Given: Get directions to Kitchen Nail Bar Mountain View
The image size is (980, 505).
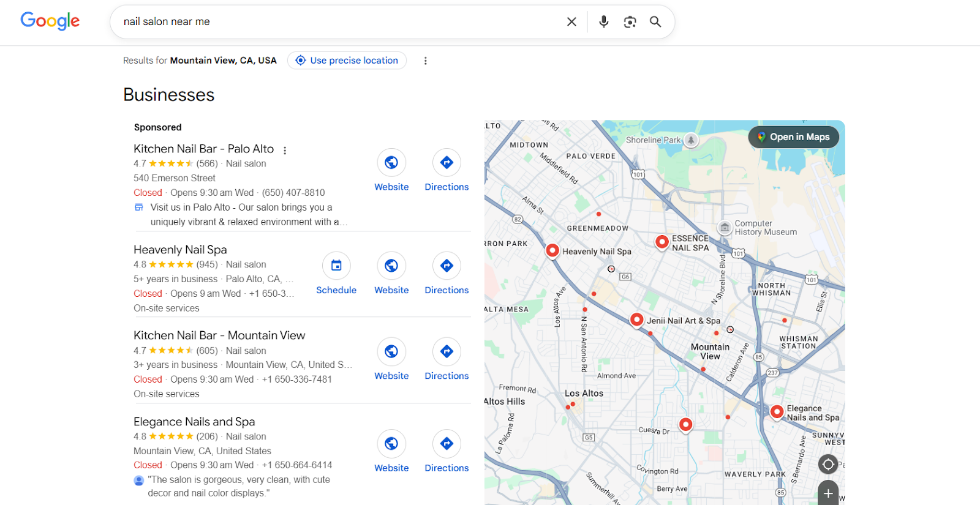Looking at the screenshot, I should tap(447, 351).
